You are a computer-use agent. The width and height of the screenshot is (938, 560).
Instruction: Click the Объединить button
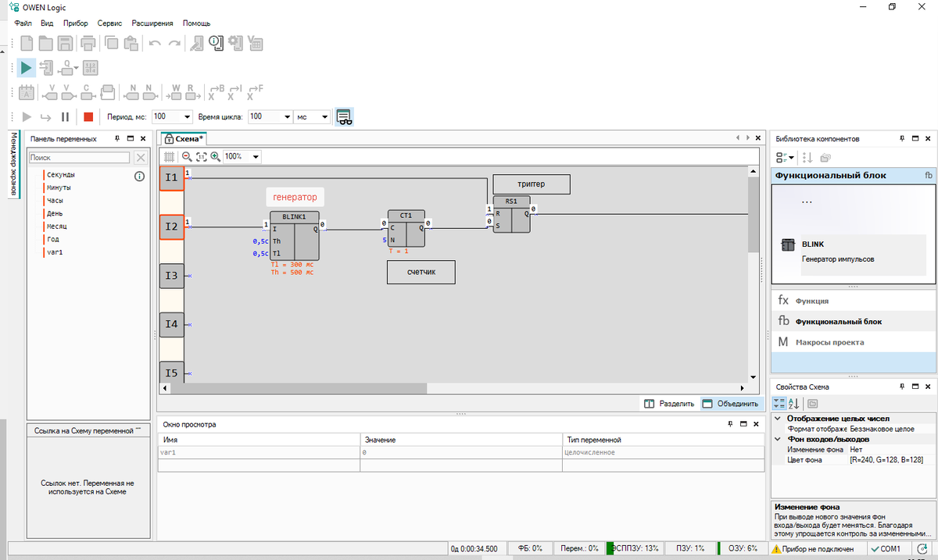pyautogui.click(x=731, y=404)
